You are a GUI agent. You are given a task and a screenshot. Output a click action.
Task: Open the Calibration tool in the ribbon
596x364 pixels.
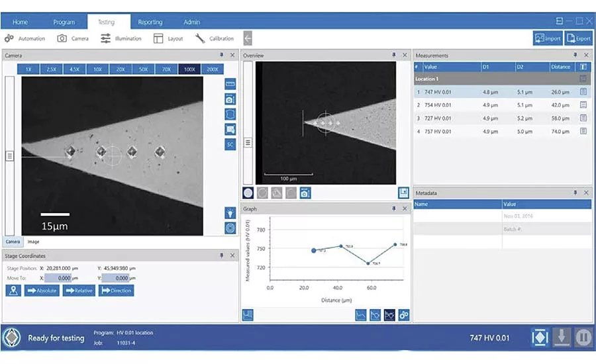(x=215, y=38)
